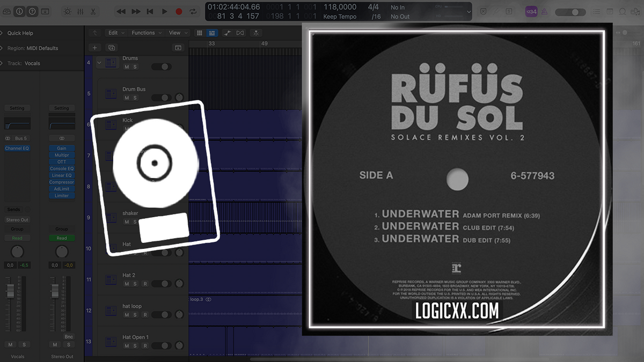
Task: Turn on the 1234 count-in icon
Action: 531,11
